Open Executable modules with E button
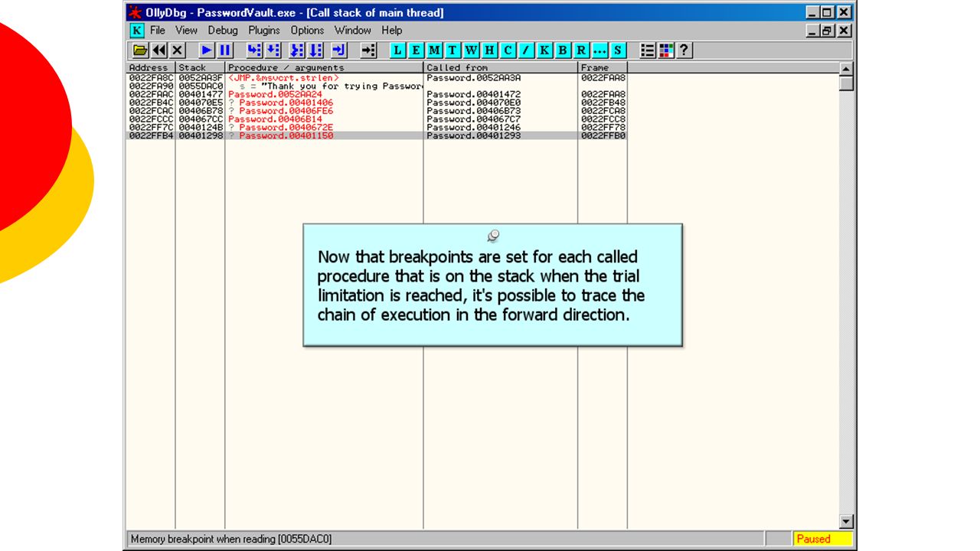This screenshot has width=980, height=551. pos(416,51)
